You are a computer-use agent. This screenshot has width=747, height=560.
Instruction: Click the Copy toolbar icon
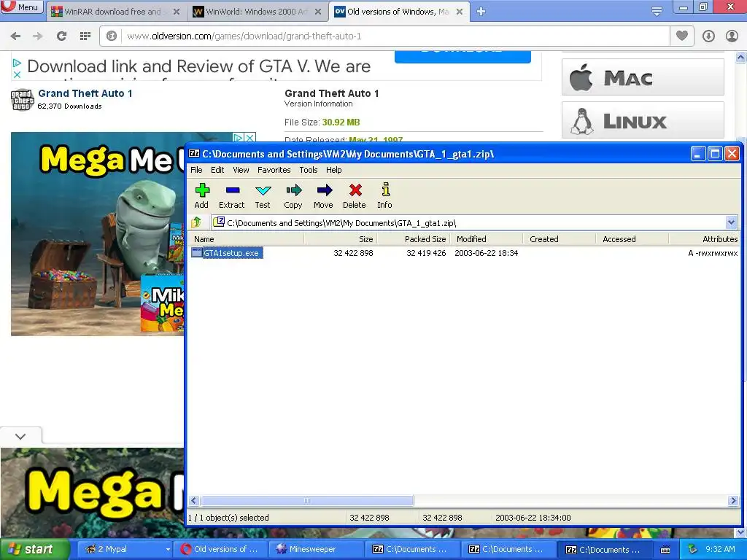[293, 195]
